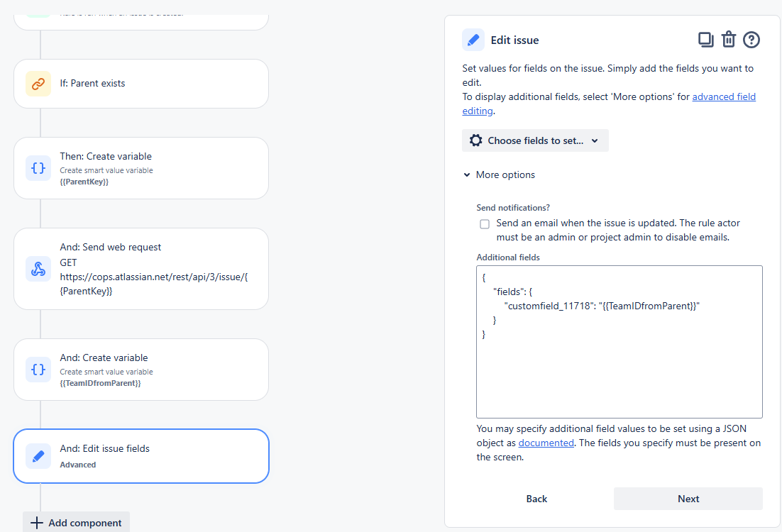Open the Choose fields to set dropdown

[535, 140]
